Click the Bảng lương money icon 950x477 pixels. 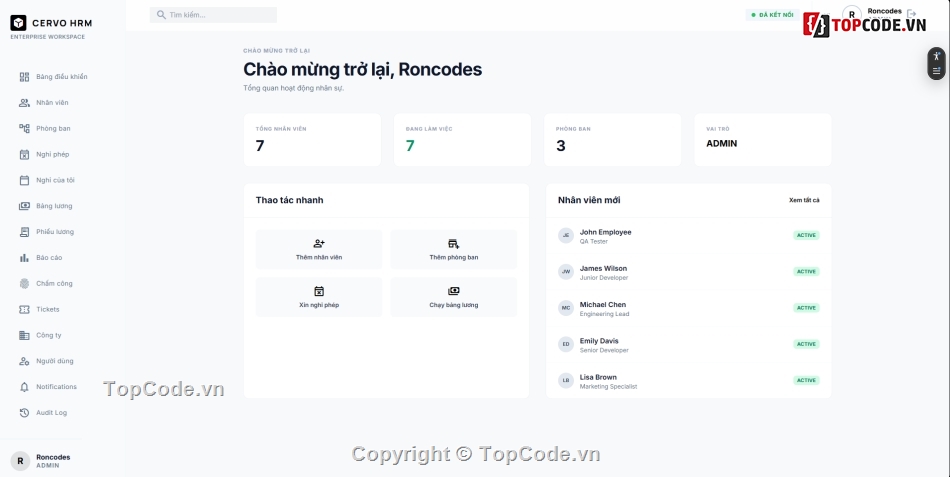25,206
